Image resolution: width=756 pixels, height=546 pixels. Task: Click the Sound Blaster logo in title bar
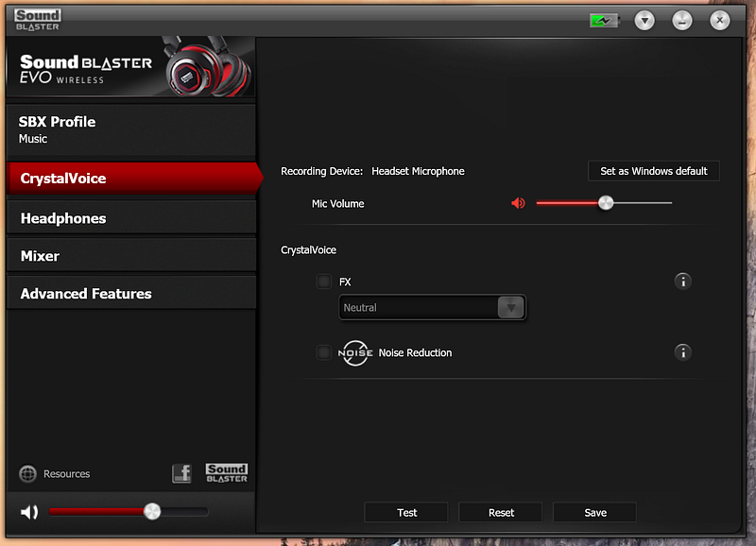[x=38, y=20]
